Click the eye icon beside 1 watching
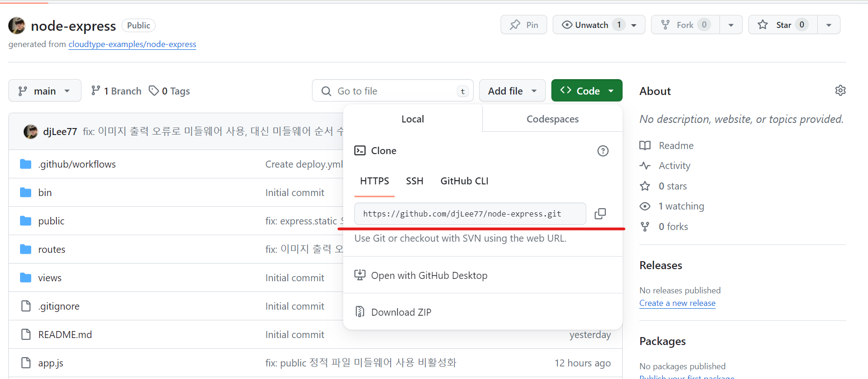The image size is (868, 379). click(645, 206)
